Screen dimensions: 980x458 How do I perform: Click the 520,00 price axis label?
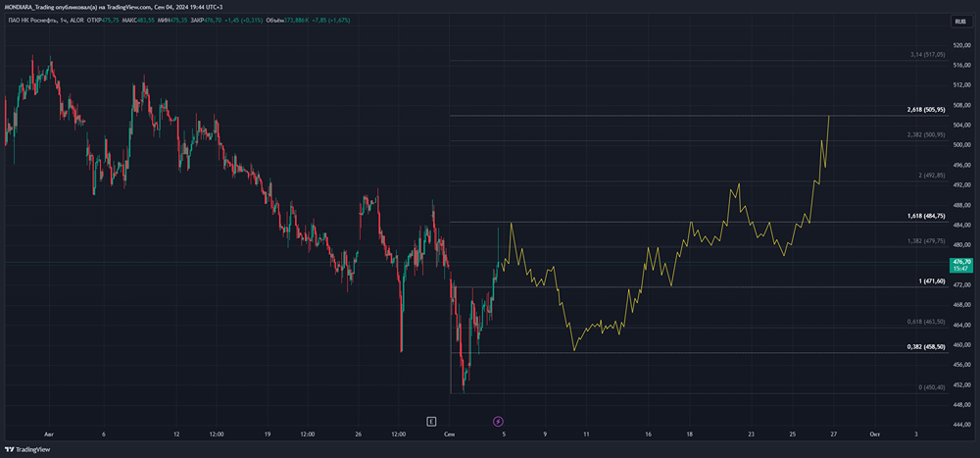961,45
